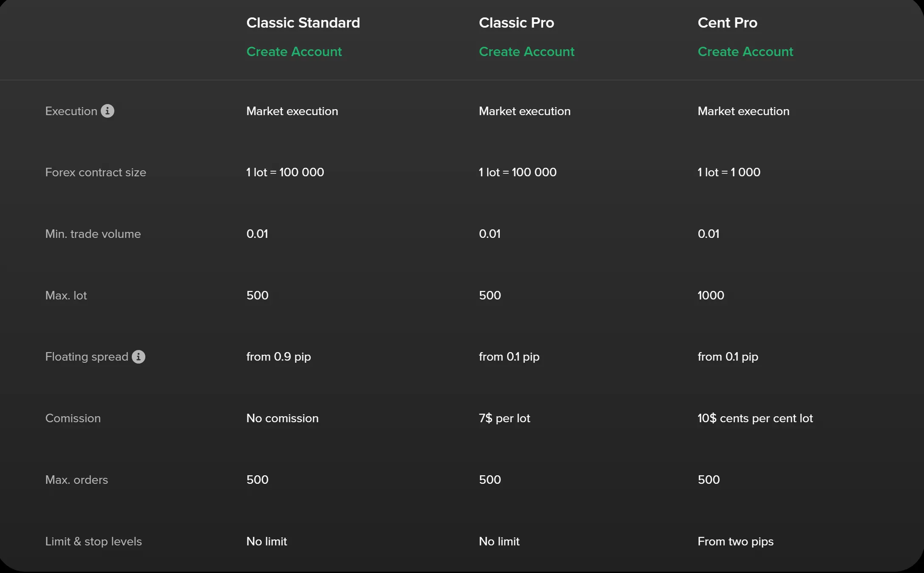The image size is (924, 573).
Task: Select Cent Pro's 1 lot = 1 000 value
Action: click(x=728, y=172)
